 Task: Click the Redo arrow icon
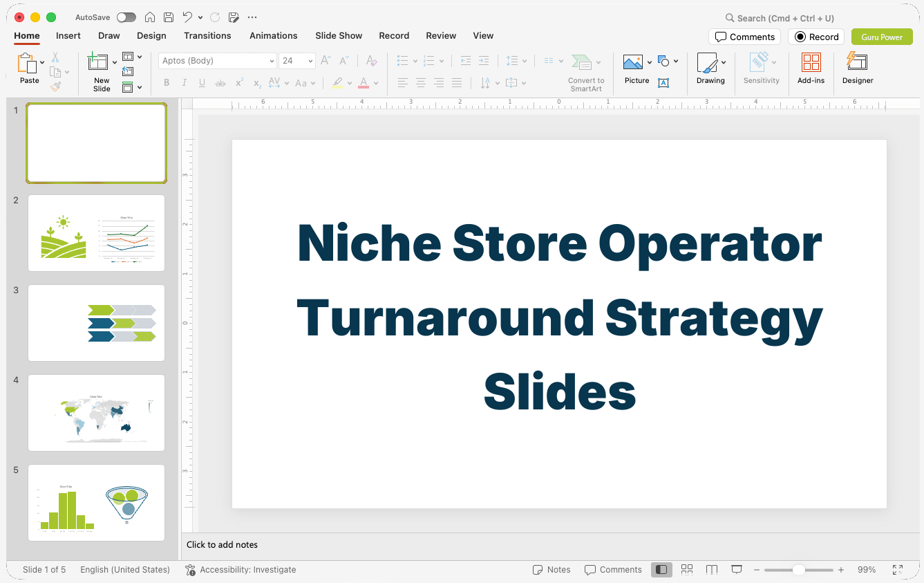[x=215, y=17]
